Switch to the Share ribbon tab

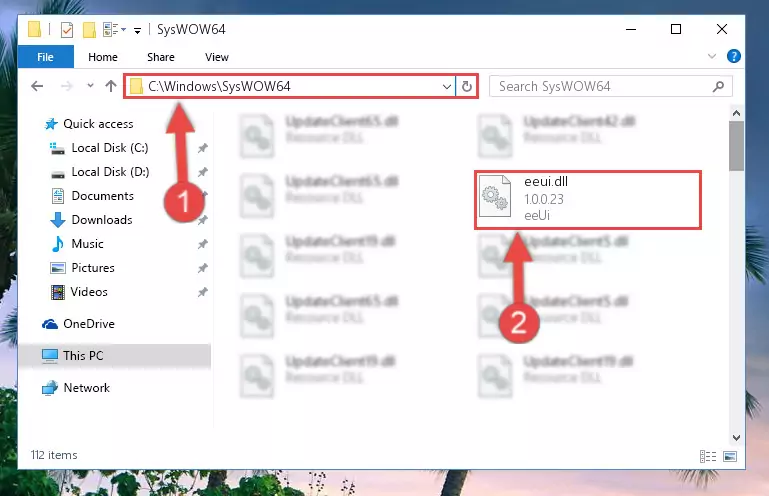[161, 57]
